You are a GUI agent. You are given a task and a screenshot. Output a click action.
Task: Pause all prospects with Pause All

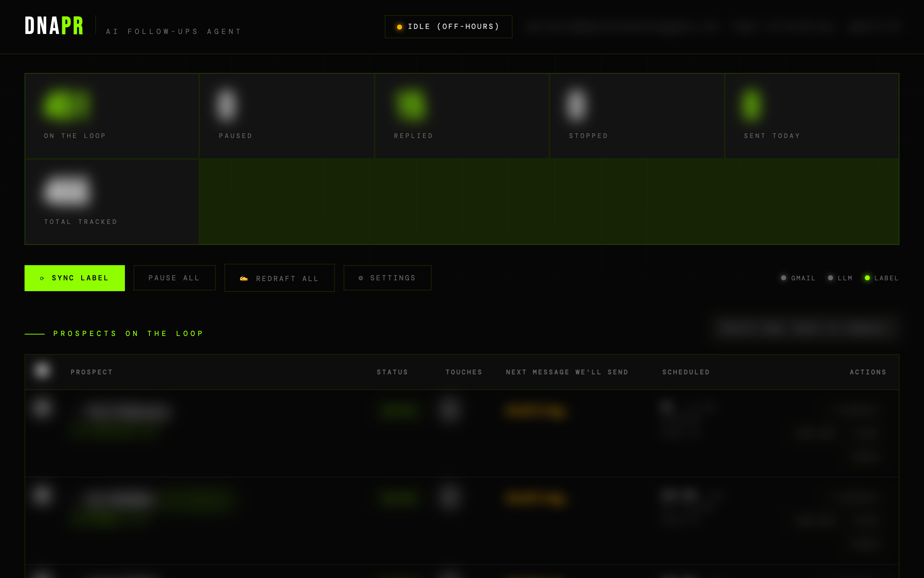click(x=174, y=278)
